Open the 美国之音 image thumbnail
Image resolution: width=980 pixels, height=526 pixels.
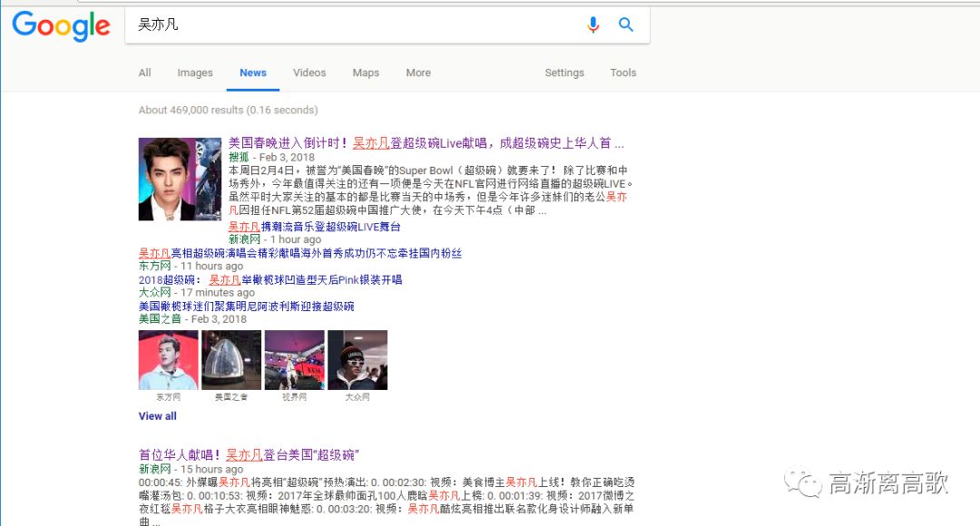231,360
